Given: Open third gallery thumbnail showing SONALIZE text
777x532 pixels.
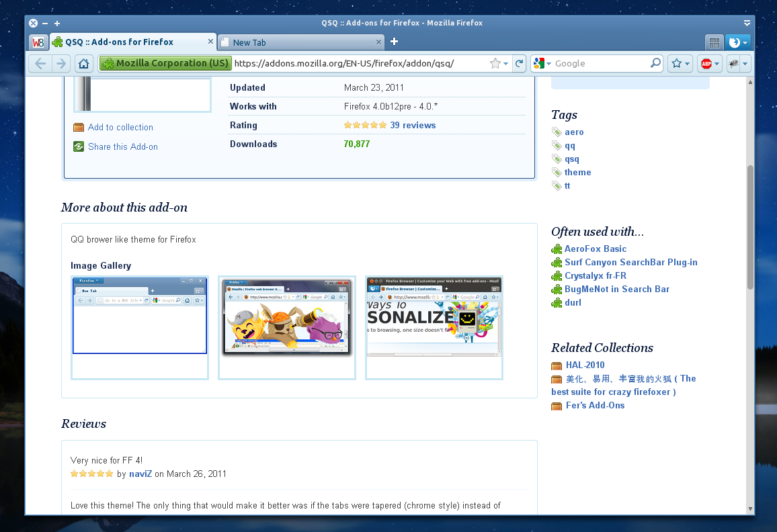Looking at the screenshot, I should 434,327.
